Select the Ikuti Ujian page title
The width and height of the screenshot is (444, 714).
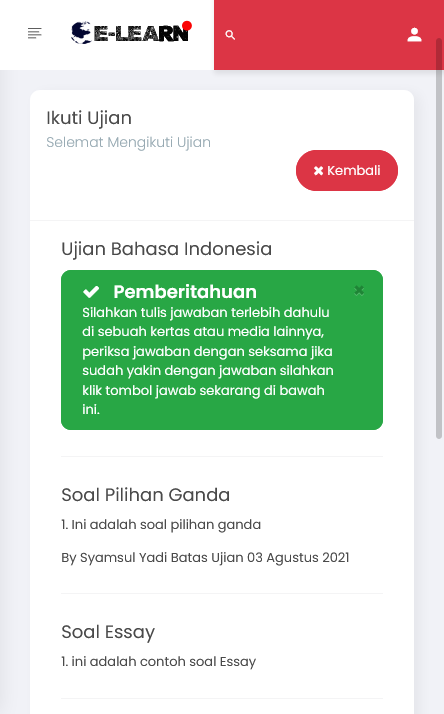89,118
